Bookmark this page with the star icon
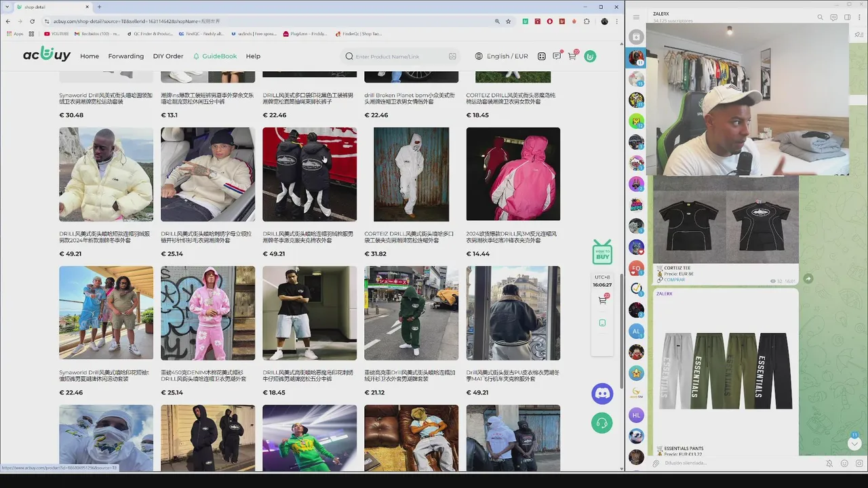The width and height of the screenshot is (868, 488). [x=508, y=21]
